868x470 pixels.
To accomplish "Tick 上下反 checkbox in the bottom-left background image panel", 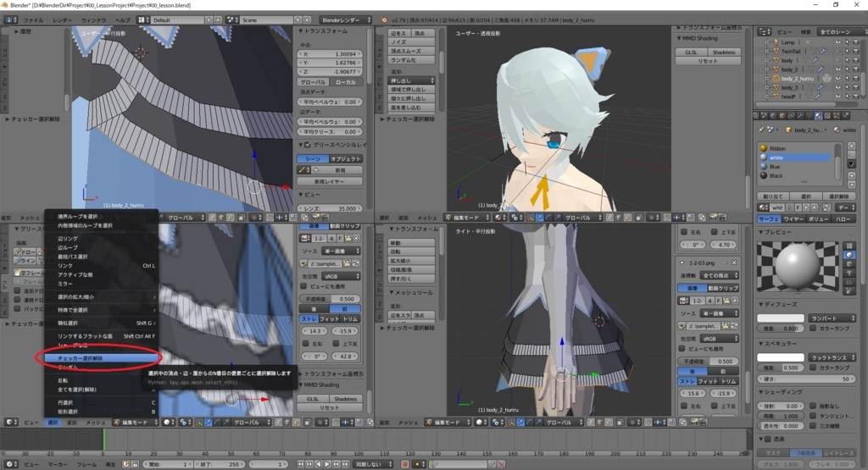I will 336,343.
